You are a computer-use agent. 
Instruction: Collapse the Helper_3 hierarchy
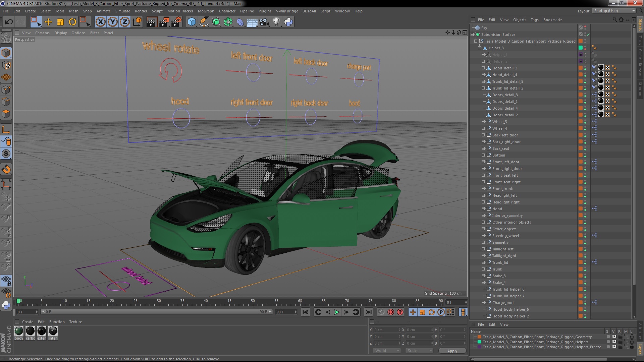coord(480,48)
